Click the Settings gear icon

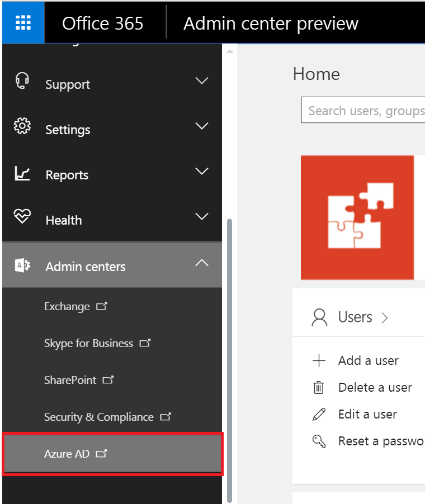click(22, 126)
